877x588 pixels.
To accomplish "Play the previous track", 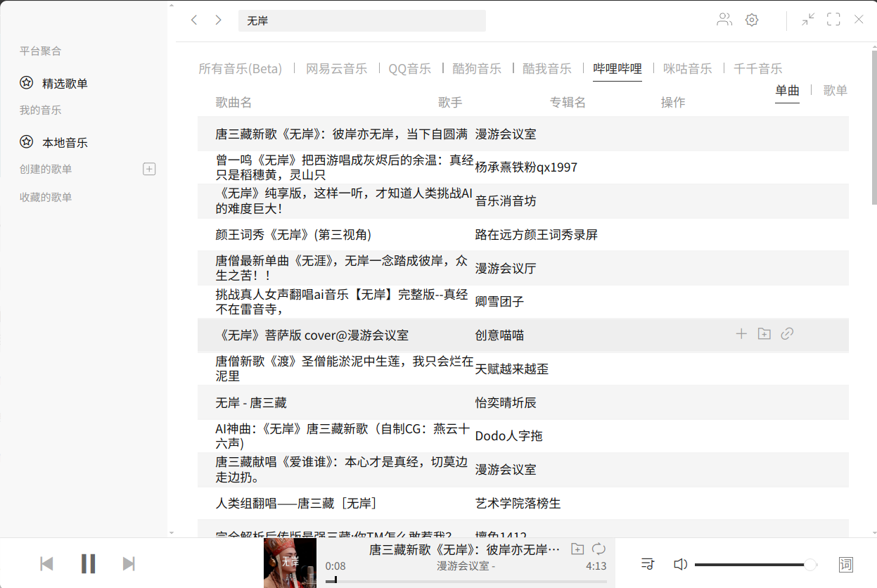I will click(x=46, y=563).
